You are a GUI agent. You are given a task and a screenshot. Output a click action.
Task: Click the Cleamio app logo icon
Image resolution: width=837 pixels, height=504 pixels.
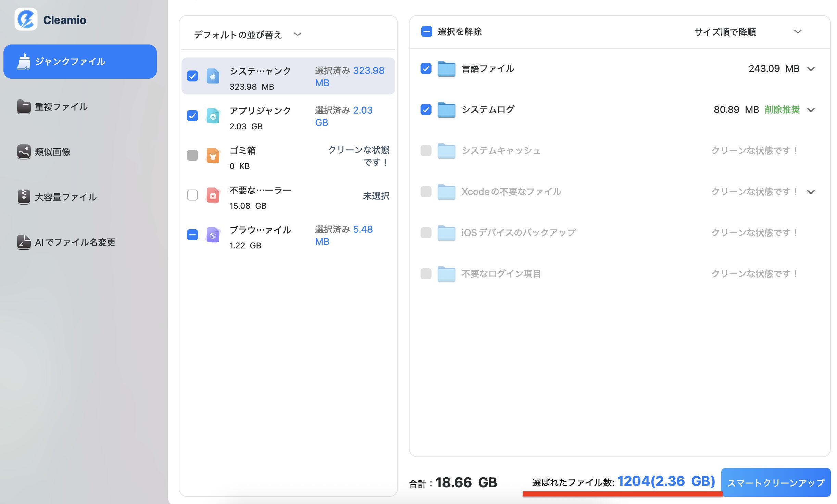[x=26, y=20]
